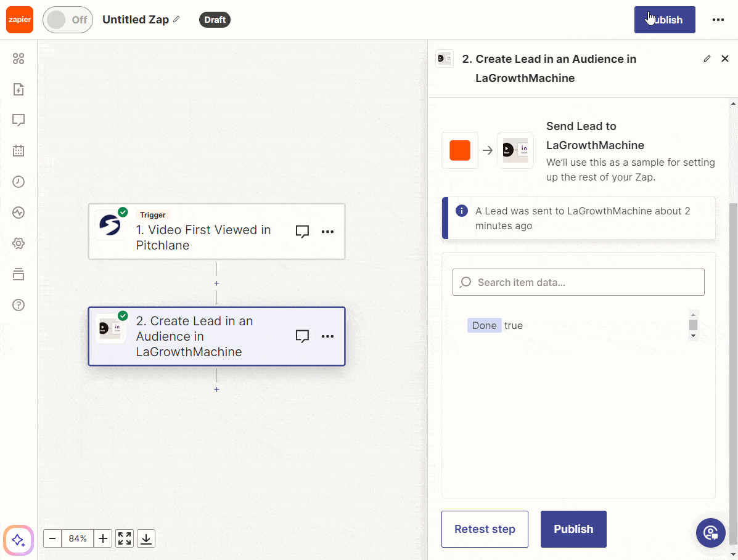The height and width of the screenshot is (560, 738).
Task: Click the download export icon on canvas toolbar
Action: 146,538
